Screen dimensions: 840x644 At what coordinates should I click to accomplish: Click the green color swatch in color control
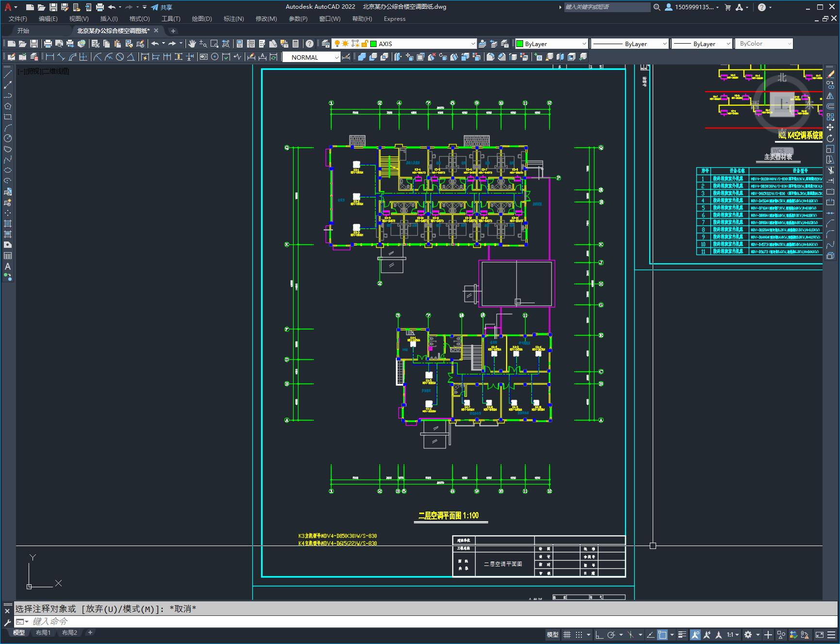tap(520, 44)
